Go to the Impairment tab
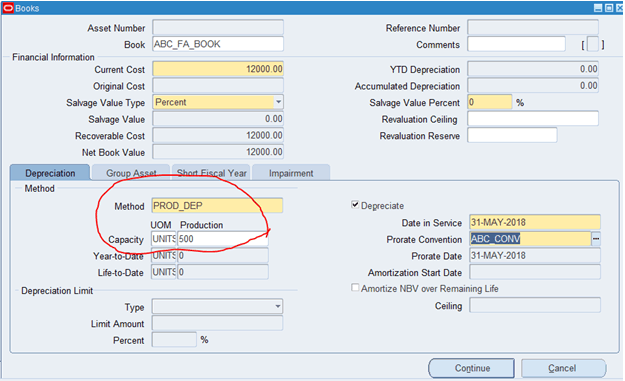Viewport: 625px width, 381px height. pyautogui.click(x=291, y=173)
